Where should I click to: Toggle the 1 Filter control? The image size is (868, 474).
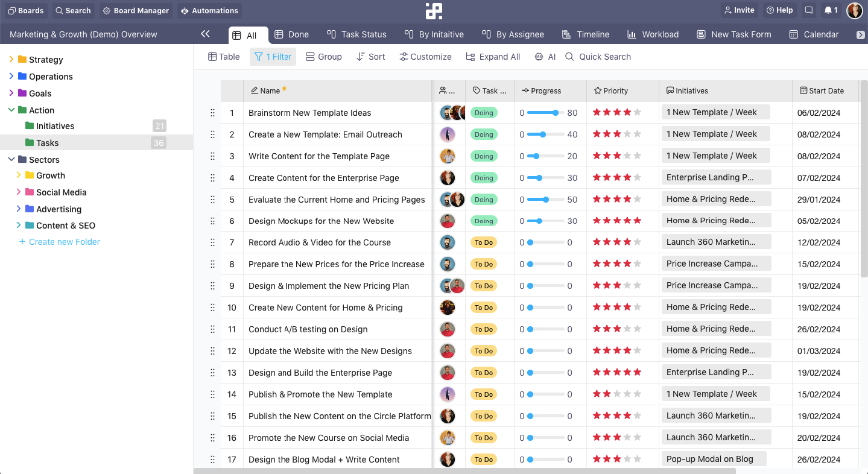(x=273, y=57)
